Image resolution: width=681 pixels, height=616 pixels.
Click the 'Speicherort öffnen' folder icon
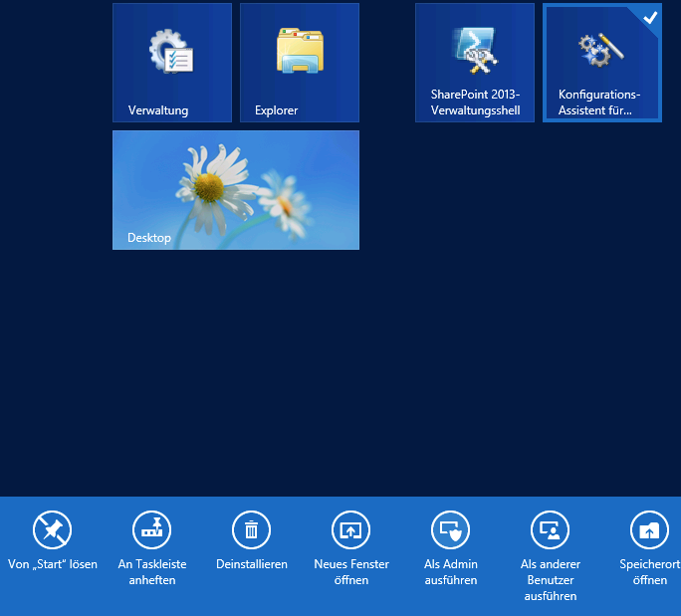650,530
